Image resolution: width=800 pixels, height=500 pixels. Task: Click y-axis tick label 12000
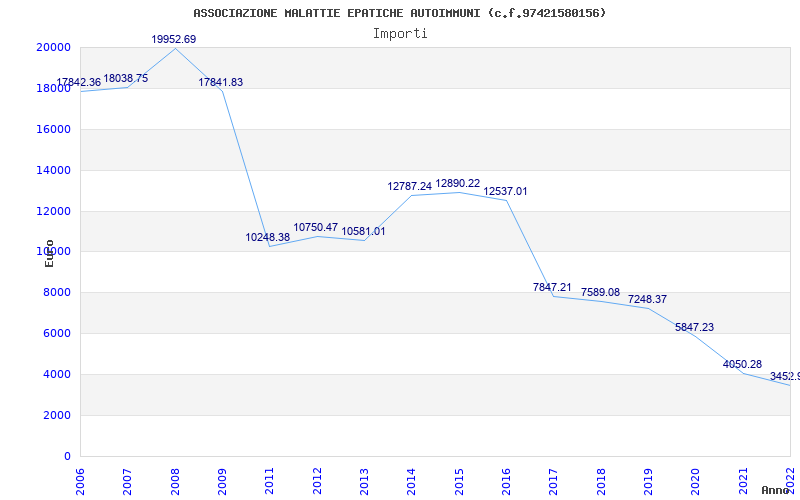click(53, 211)
